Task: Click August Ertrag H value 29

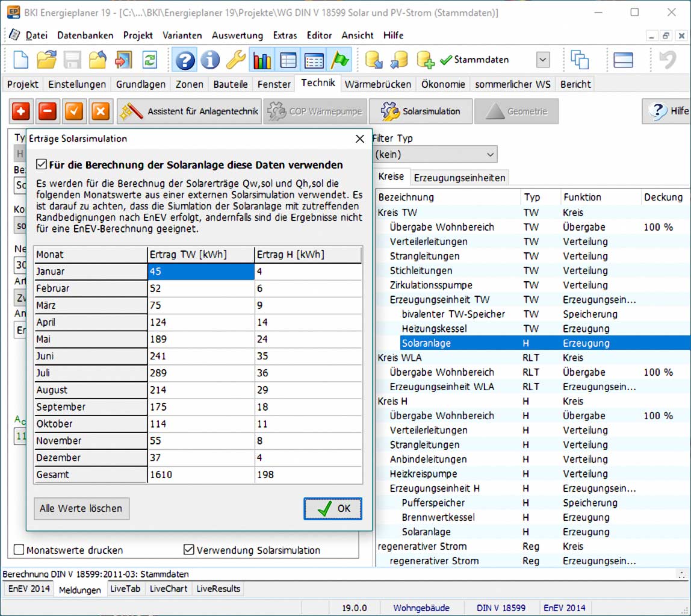Action: 308,390
